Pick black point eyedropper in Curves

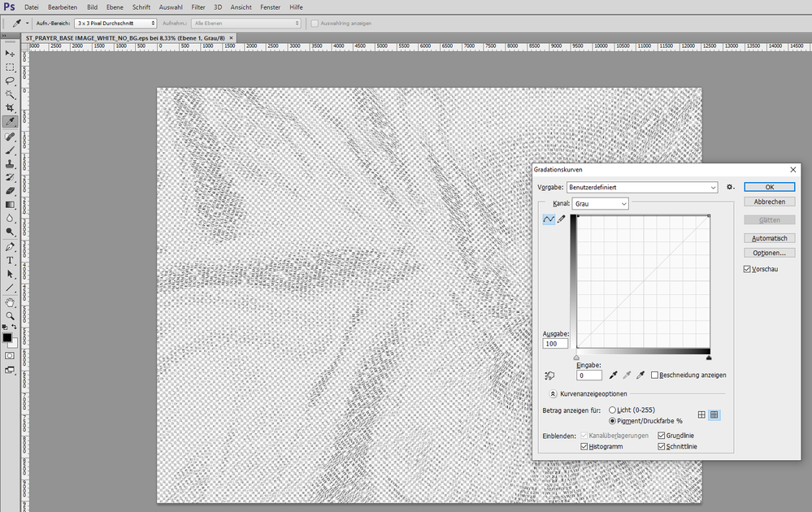click(x=613, y=375)
